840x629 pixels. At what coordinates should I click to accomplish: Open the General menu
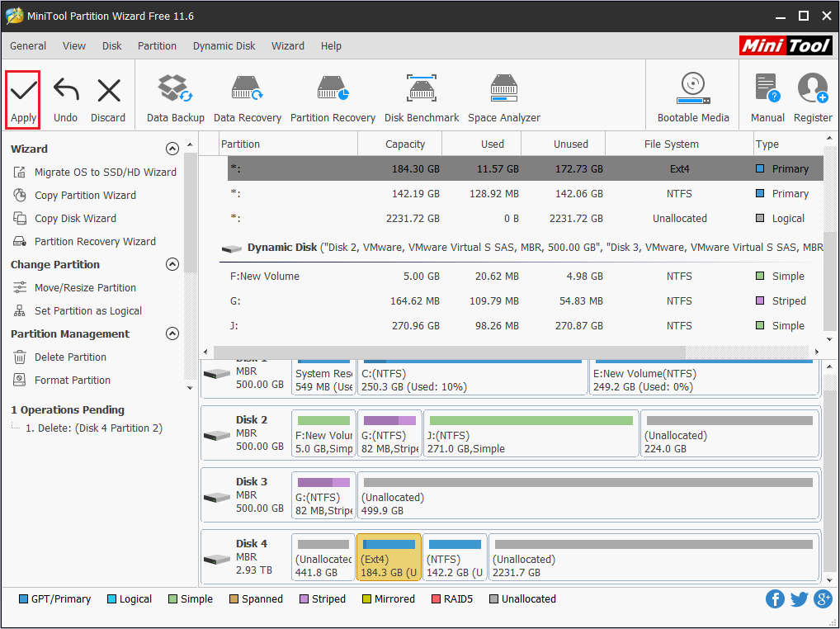[x=28, y=46]
